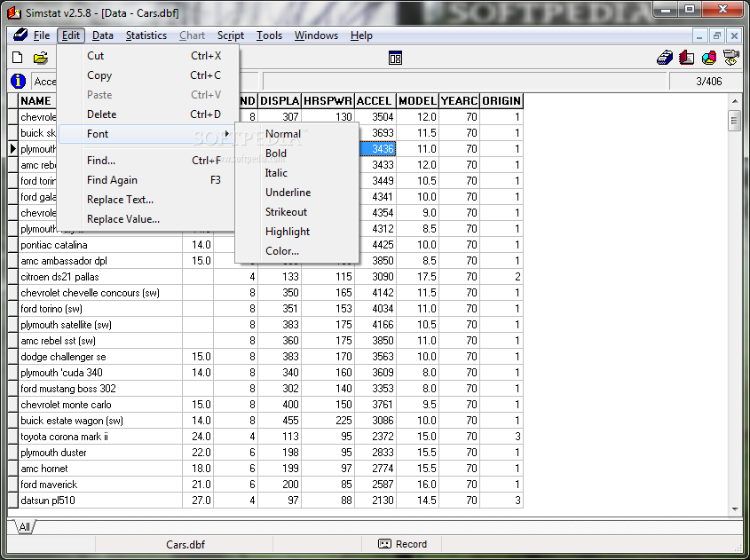This screenshot has width=750, height=560.
Task: Choose Find... from the Edit menu
Action: tap(148, 161)
